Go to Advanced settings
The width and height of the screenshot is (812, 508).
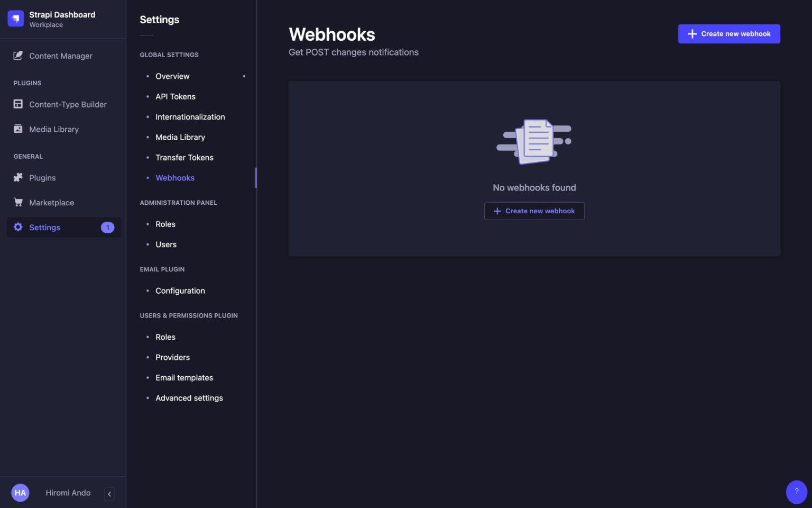coord(189,398)
